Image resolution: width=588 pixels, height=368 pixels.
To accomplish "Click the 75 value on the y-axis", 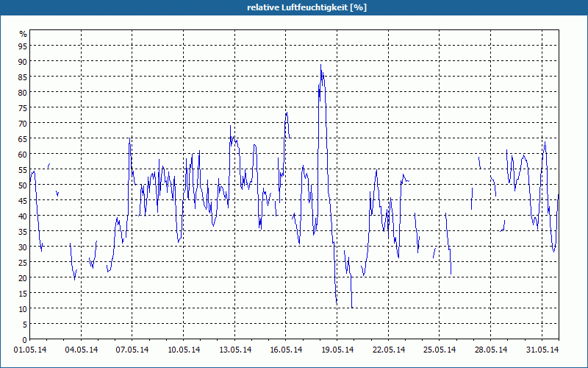I will 24,107.
